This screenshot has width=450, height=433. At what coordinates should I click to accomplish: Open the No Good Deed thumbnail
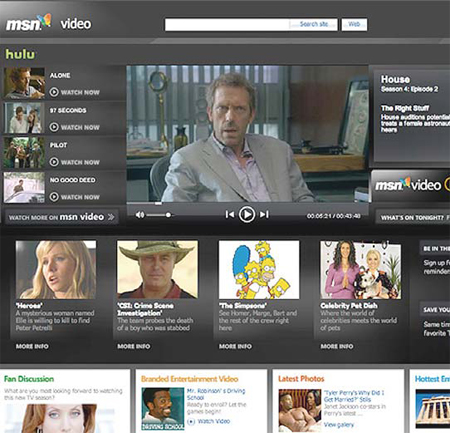[x=24, y=188]
